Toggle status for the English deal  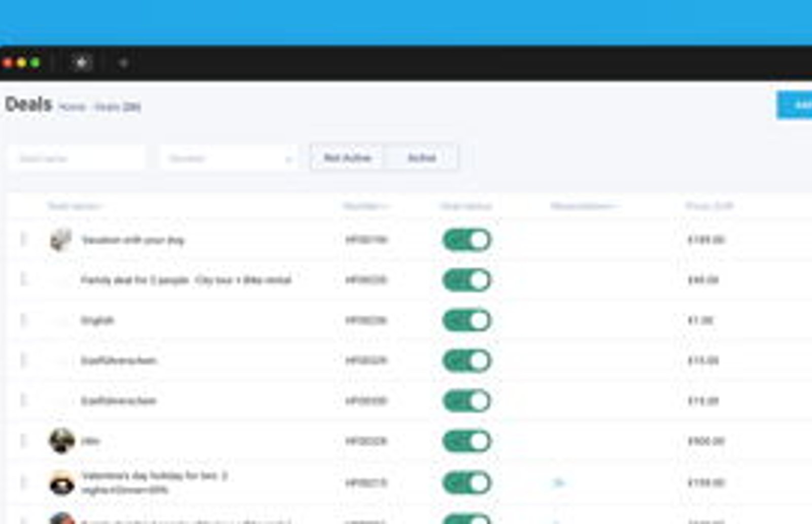click(x=467, y=320)
